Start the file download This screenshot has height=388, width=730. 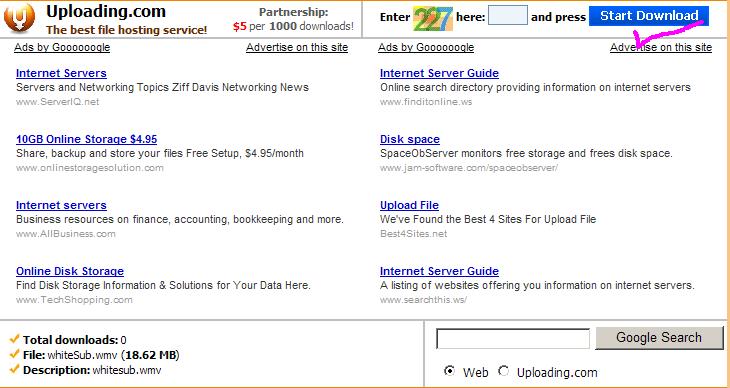(x=649, y=16)
